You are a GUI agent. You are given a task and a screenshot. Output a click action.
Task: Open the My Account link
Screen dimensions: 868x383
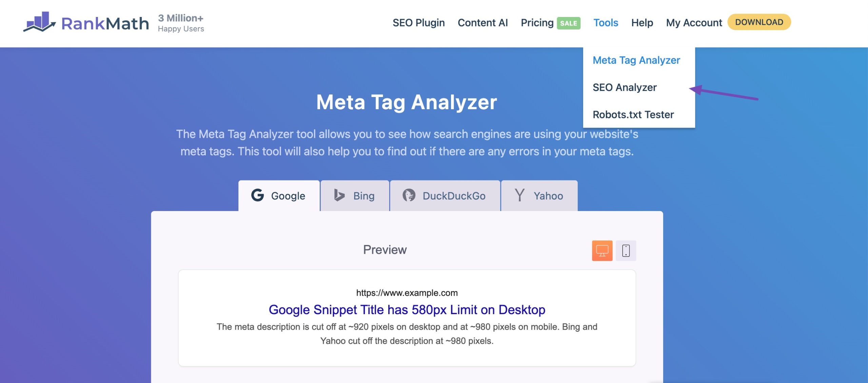point(694,23)
